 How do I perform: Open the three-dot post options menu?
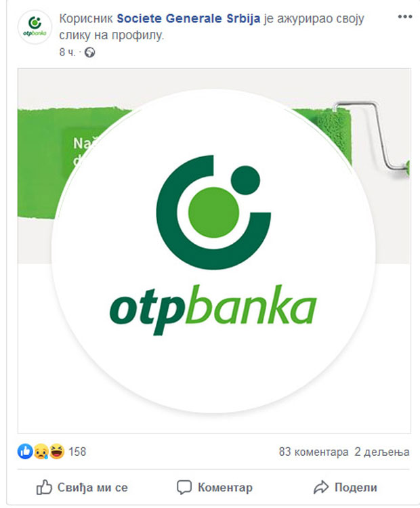(405, 16)
